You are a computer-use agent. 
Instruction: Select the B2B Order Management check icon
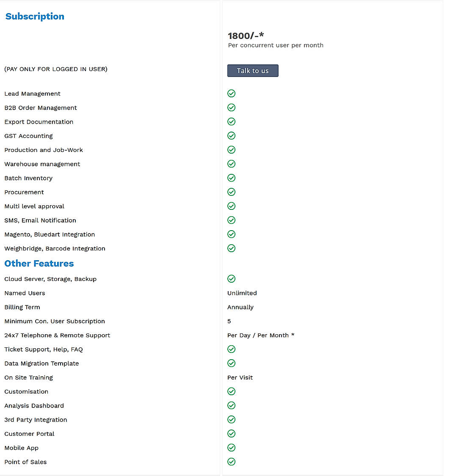[231, 107]
